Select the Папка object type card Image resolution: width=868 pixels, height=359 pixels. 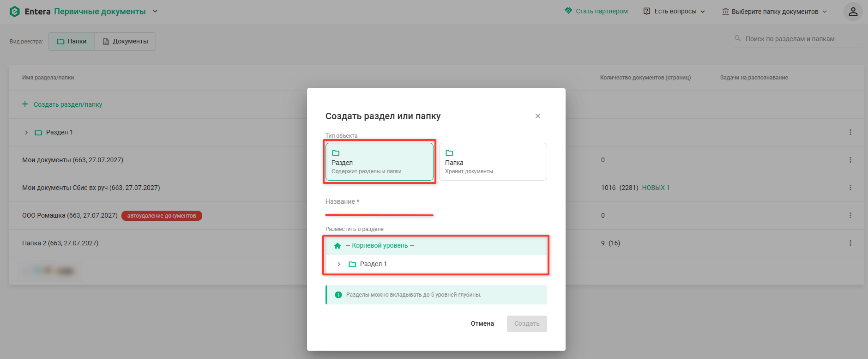coord(493,162)
